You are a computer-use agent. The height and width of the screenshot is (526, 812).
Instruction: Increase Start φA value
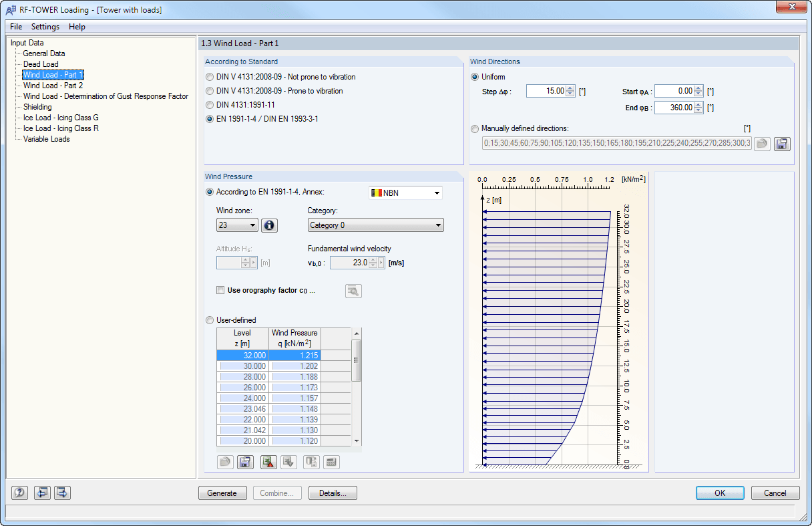698,88
